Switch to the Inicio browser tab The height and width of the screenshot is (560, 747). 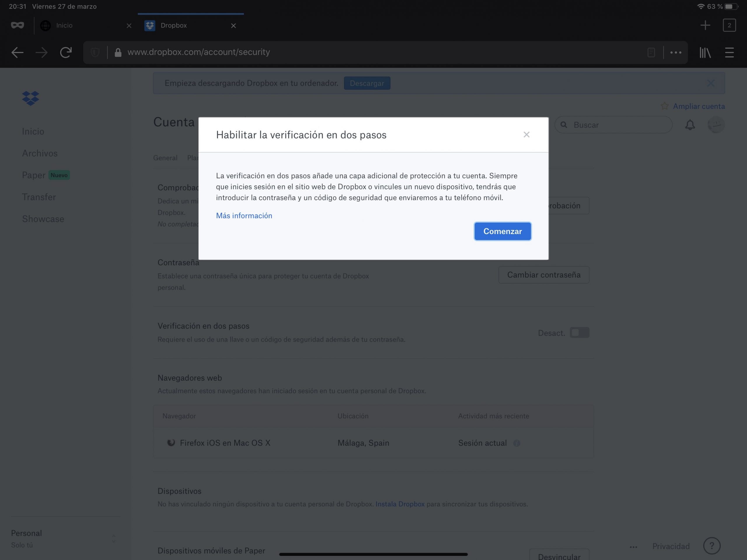pos(64,25)
